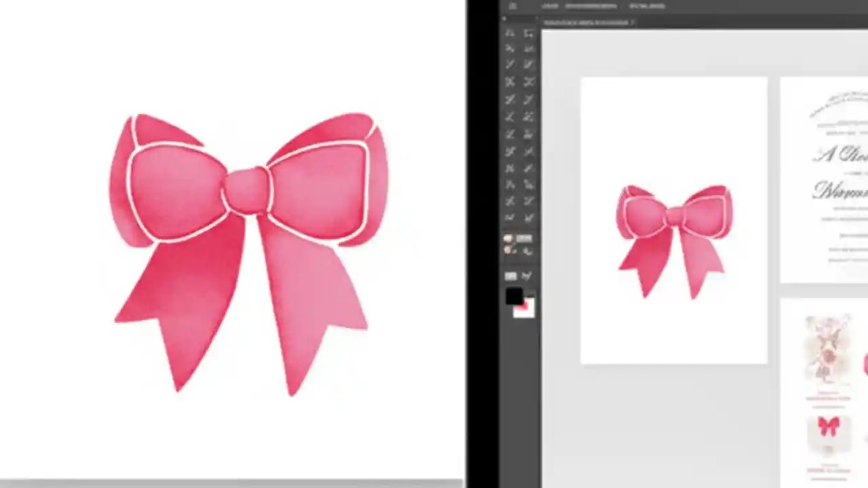The height and width of the screenshot is (488, 868).
Task: Select the Gradient tool
Action: (529, 184)
